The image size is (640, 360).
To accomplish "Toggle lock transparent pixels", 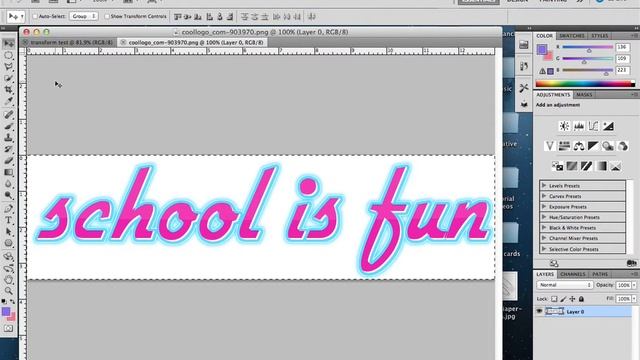I will tap(554, 299).
